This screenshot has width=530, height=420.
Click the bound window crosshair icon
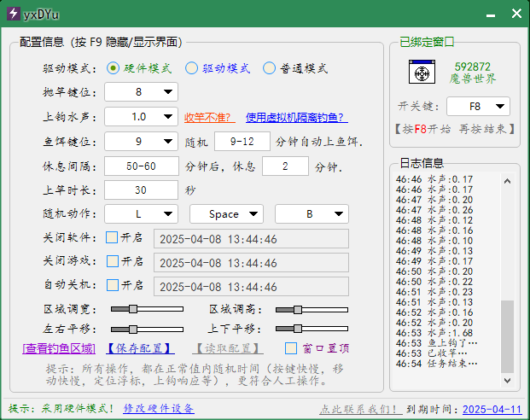pos(420,73)
